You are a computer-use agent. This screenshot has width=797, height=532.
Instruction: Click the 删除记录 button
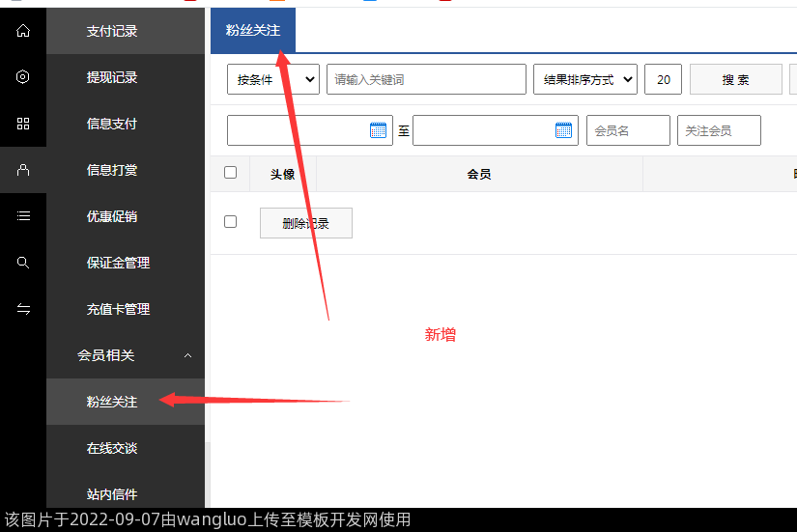coord(305,223)
